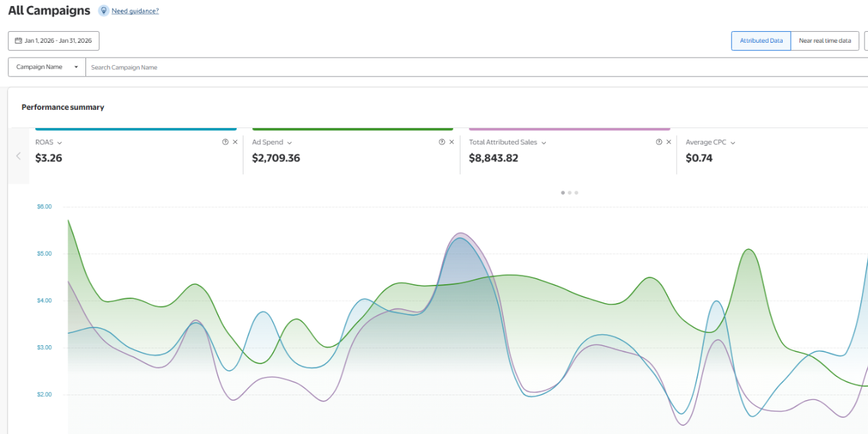The image size is (868, 434).
Task: Click the $2.00 axis label
Action: pyautogui.click(x=44, y=395)
